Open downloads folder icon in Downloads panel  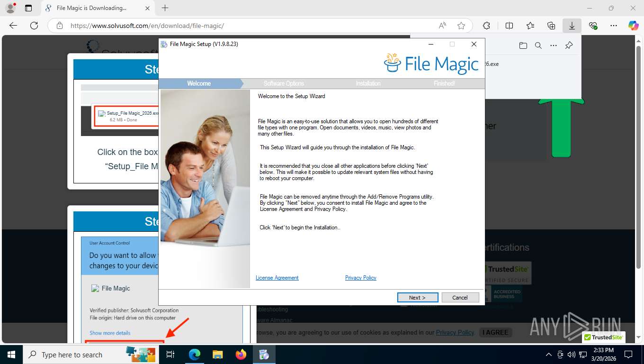523,45
